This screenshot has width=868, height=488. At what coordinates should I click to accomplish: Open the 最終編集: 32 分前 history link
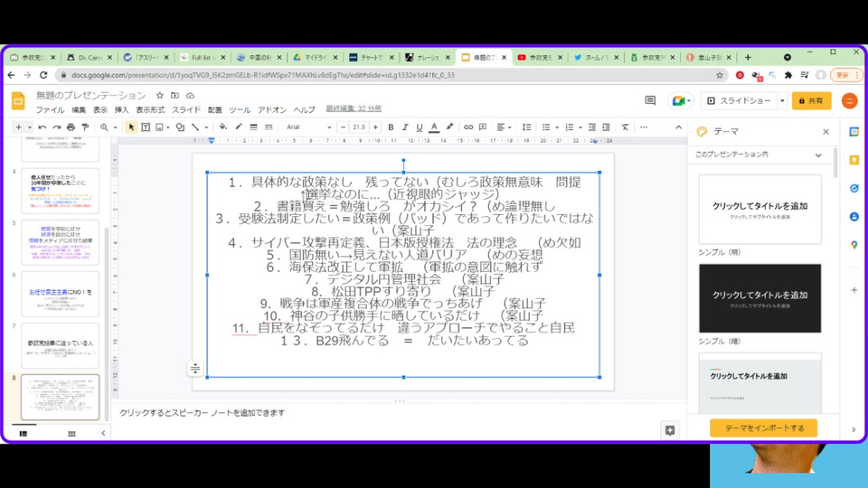pos(354,108)
